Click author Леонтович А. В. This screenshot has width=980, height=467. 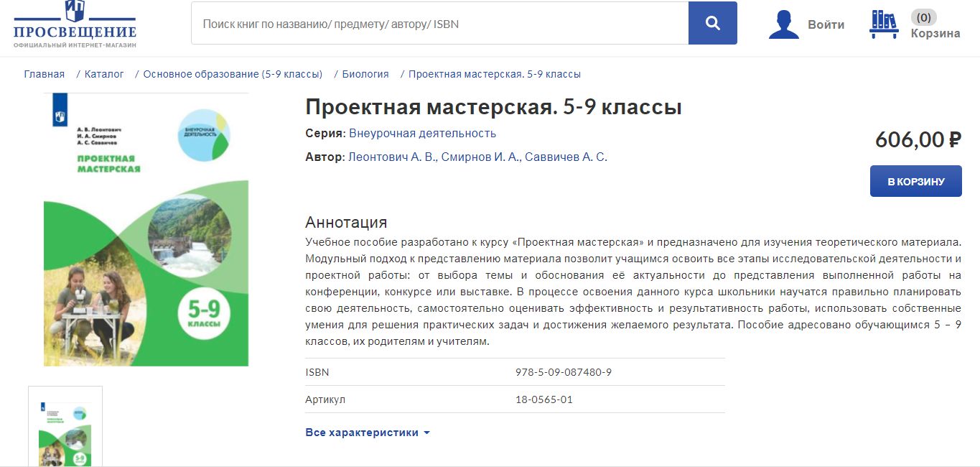pos(392,157)
